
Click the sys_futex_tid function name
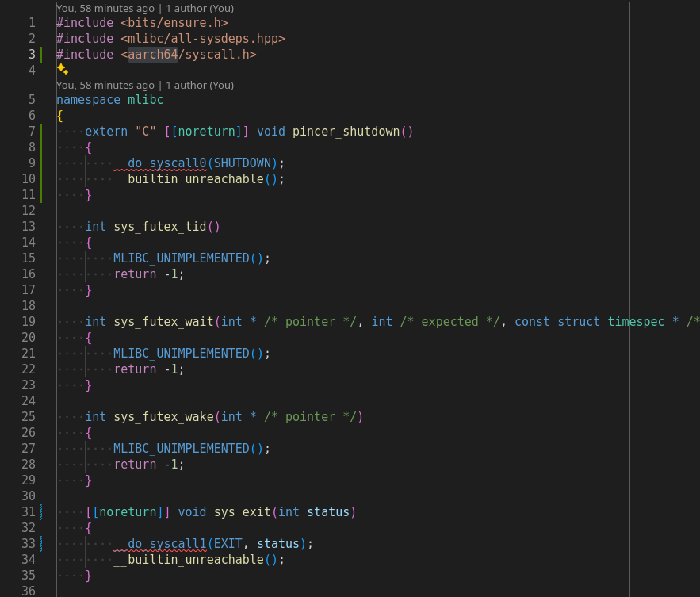pyautogui.click(x=160, y=227)
